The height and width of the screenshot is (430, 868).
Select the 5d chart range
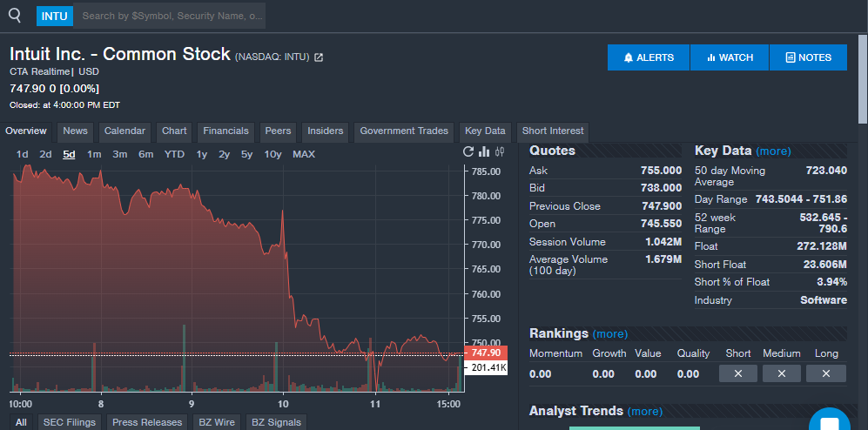[x=69, y=154]
